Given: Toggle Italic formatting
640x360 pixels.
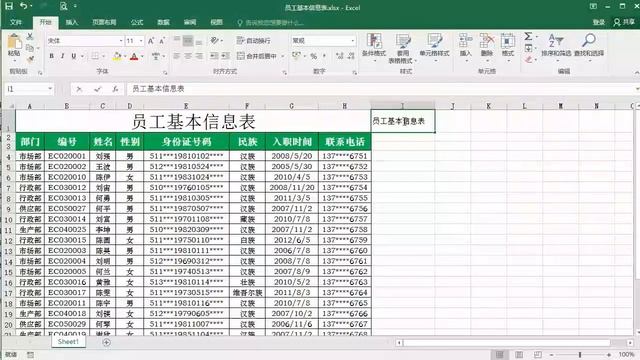Looking at the screenshot, I should [62, 56].
